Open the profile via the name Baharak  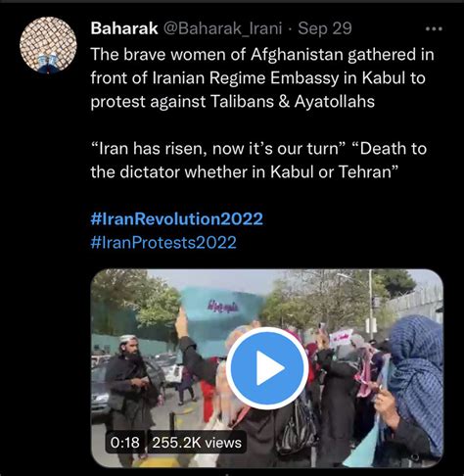tap(124, 28)
